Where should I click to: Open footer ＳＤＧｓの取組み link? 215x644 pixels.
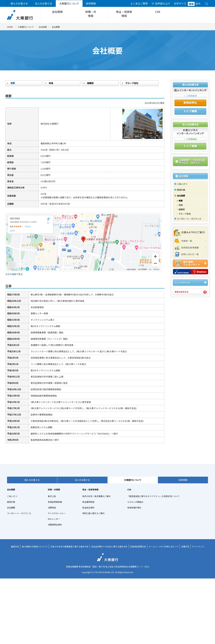point(135,502)
